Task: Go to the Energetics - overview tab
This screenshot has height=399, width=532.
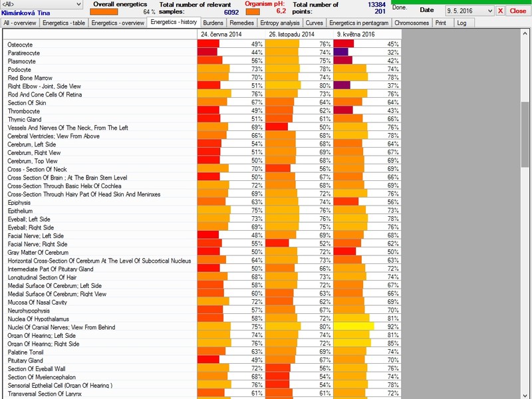Action: point(118,23)
